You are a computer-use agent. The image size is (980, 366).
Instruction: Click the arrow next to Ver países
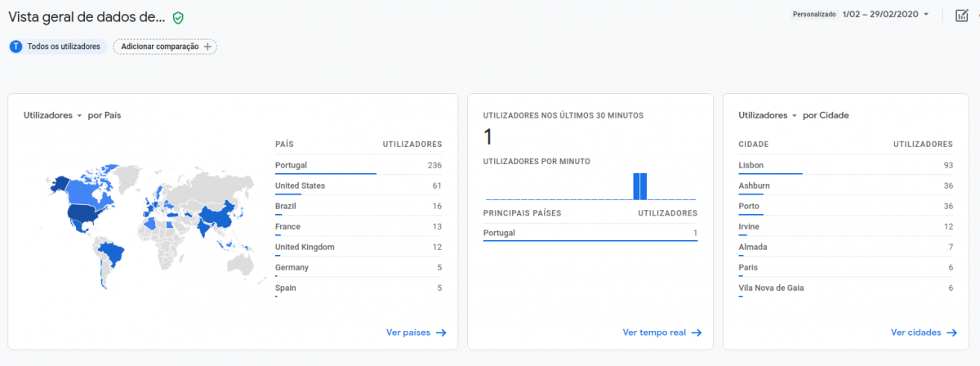tap(441, 333)
